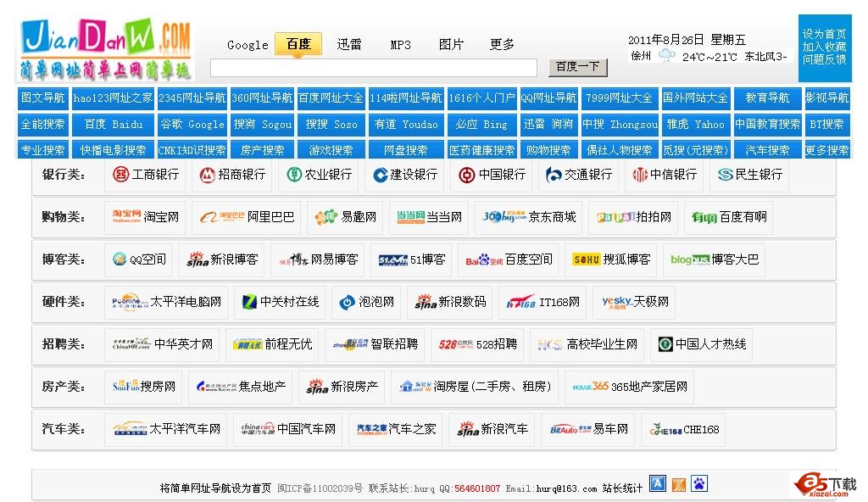Click inside the search input box
The image size is (868, 502).
pyautogui.click(x=373, y=67)
